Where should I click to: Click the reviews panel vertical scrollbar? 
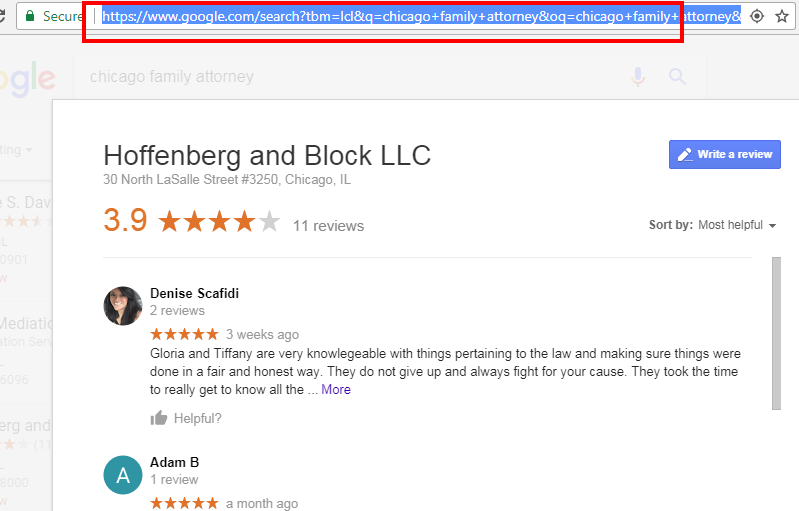776,333
